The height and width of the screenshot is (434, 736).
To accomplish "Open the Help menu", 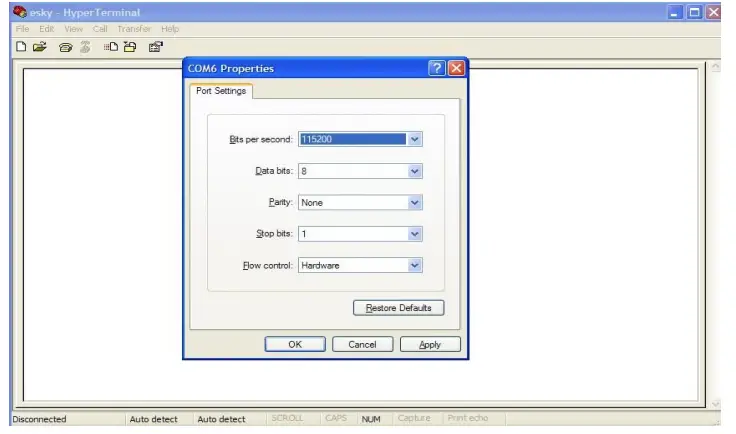I will [170, 29].
